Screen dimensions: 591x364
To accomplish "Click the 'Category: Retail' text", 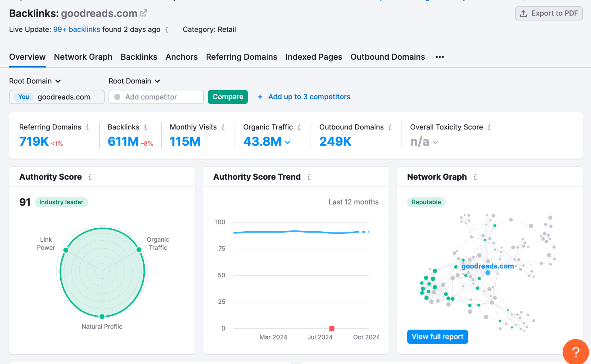I will 209,30.
